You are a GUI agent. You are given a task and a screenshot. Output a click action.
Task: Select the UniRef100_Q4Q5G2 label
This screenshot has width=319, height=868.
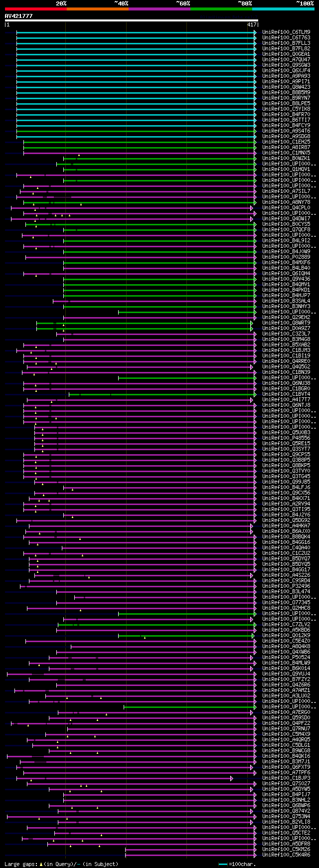click(x=286, y=367)
